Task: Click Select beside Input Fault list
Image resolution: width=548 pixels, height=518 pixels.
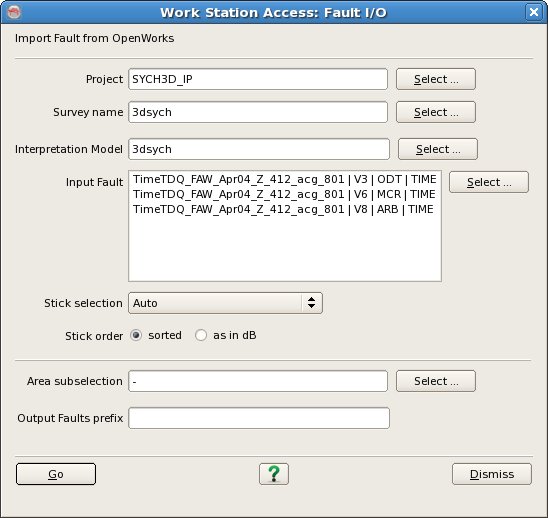Action: (x=489, y=182)
